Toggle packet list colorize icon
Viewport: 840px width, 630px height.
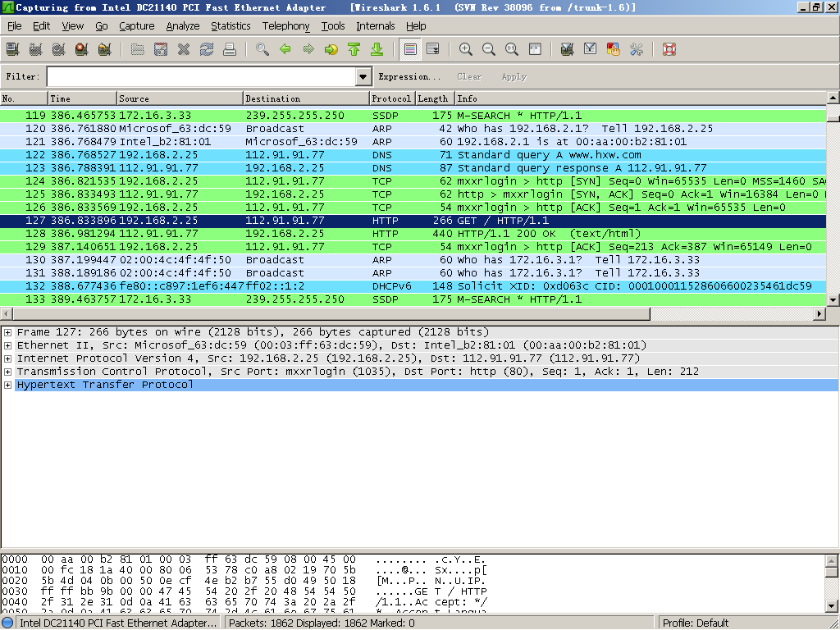pos(410,50)
